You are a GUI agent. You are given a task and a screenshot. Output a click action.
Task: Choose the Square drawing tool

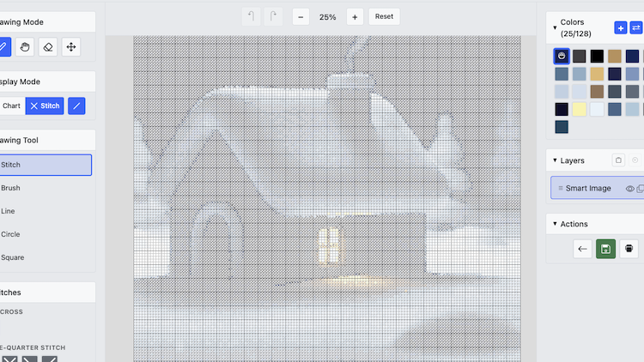click(x=46, y=257)
